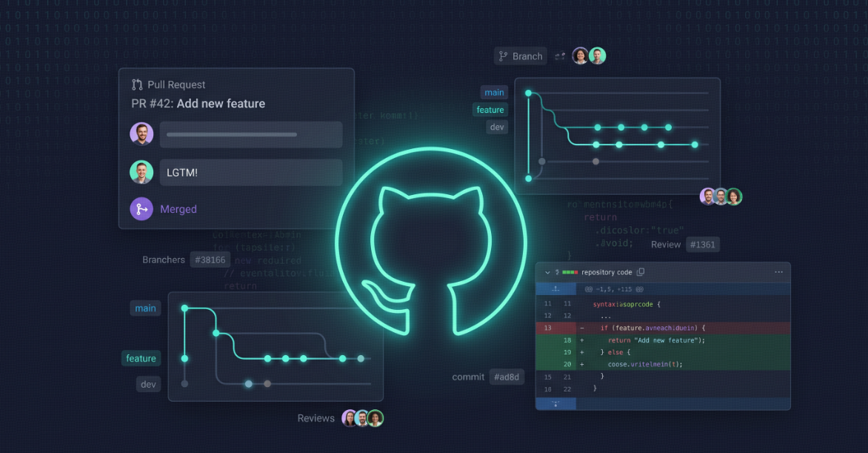Viewport: 868px width, 453px height.
Task: Click the green-background man's avatar beside the Branch button
Action: pos(597,56)
